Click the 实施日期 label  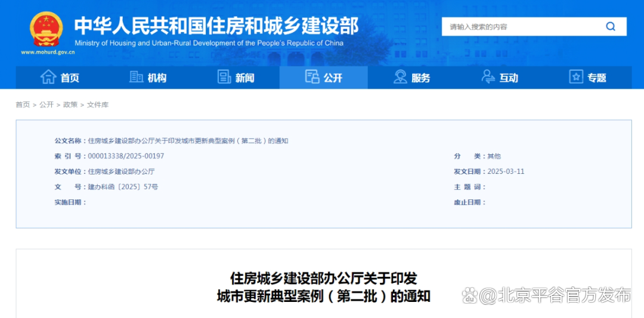(70, 202)
